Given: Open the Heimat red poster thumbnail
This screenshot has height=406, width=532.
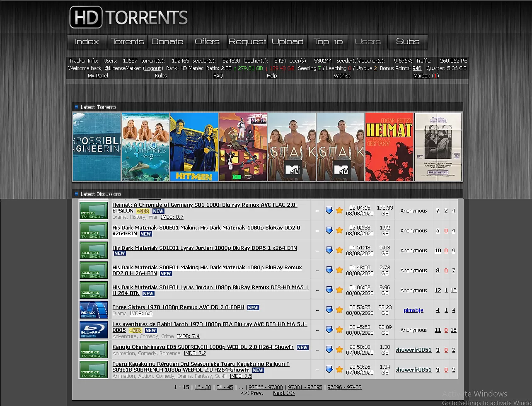Looking at the screenshot, I should click(x=389, y=147).
